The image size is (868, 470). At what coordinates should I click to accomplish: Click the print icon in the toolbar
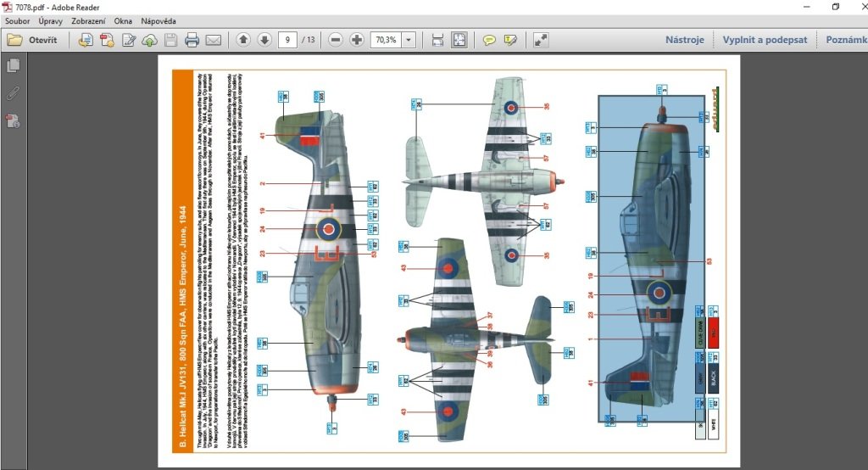tap(192, 40)
